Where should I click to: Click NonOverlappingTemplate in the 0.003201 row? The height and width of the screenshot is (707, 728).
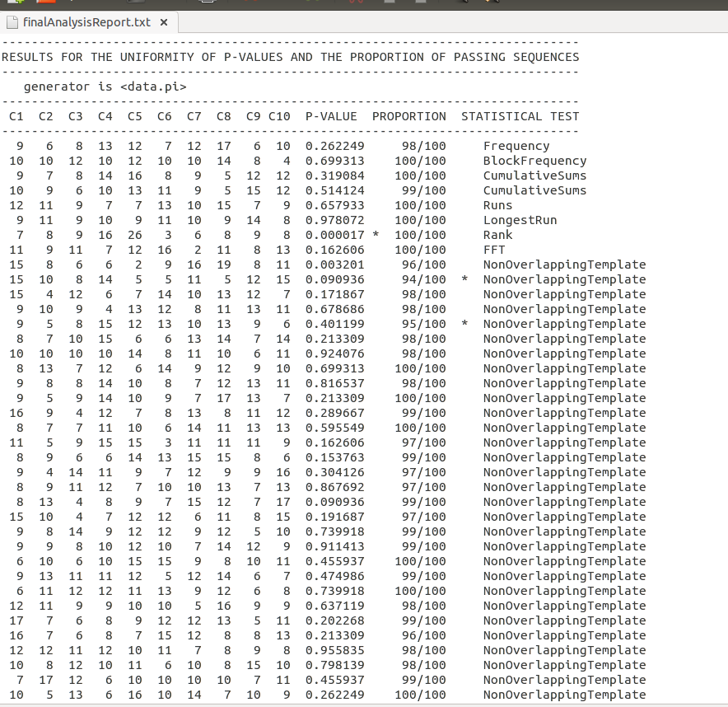click(565, 265)
